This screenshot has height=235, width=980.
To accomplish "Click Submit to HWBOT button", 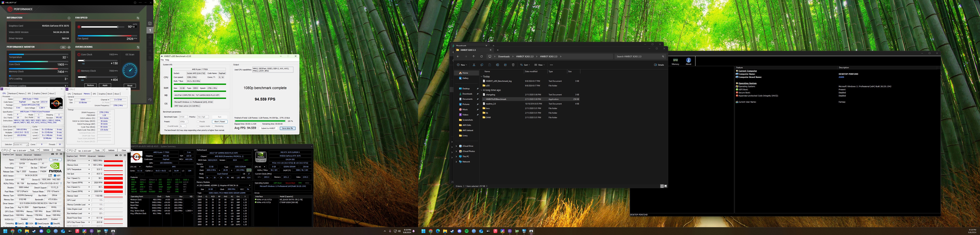I will coord(268,129).
